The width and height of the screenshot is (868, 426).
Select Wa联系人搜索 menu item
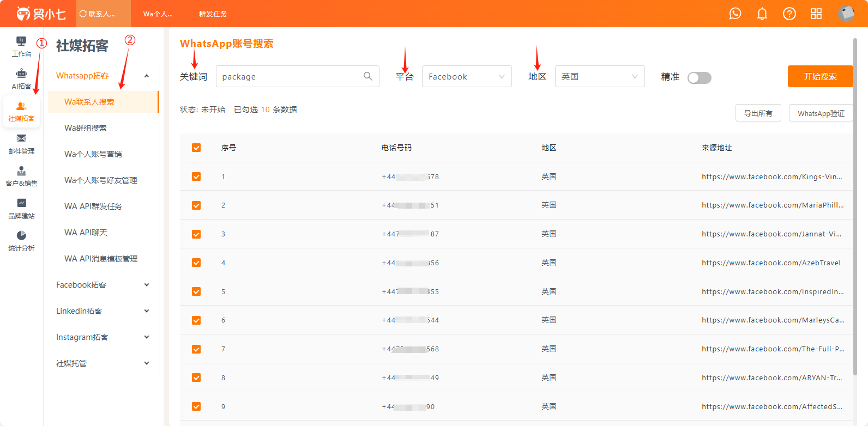point(103,102)
